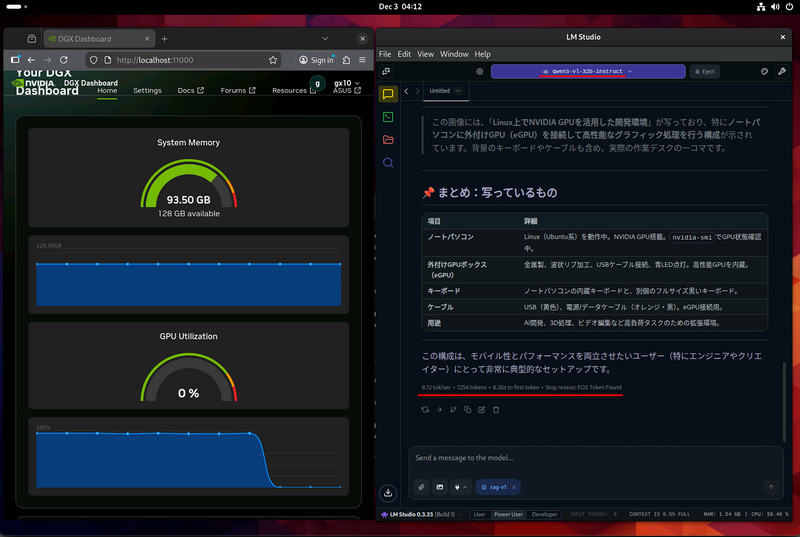Open the Edit menu in LM Studio

pos(404,54)
